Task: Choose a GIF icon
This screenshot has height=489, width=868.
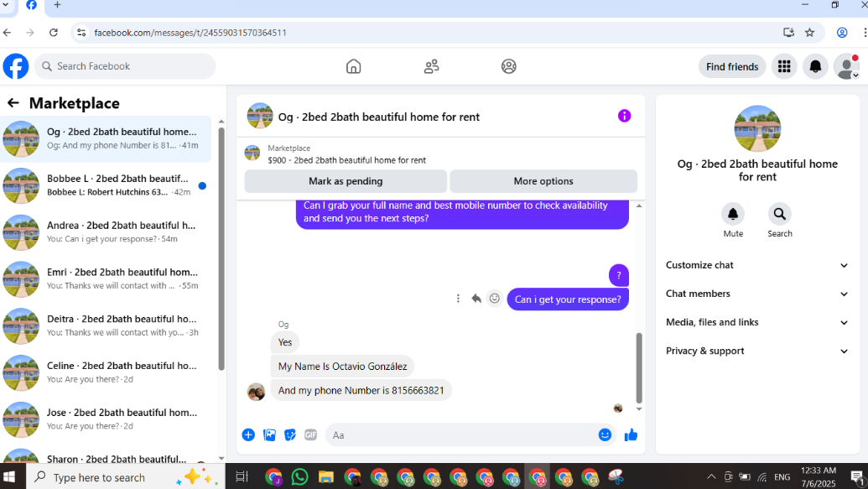Action: [310, 435]
